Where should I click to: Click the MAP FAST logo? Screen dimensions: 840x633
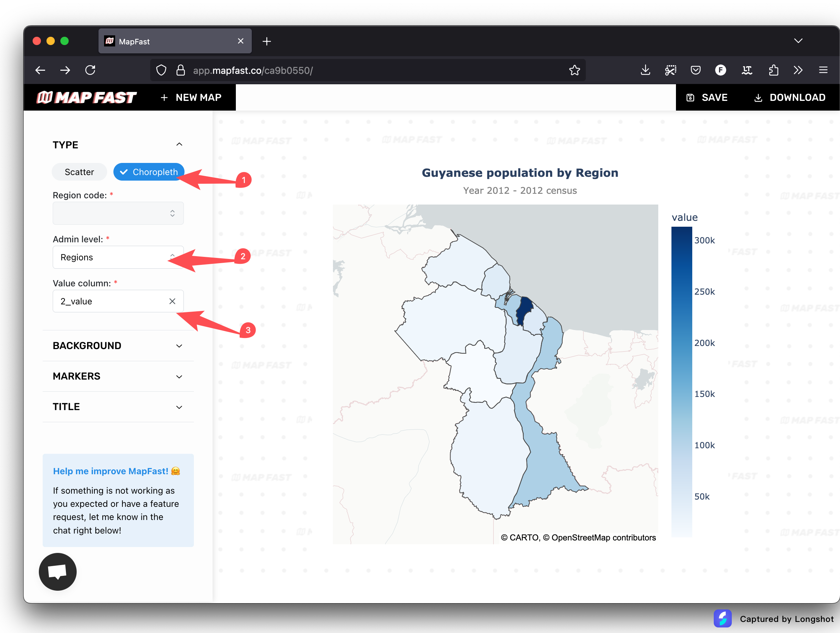tap(86, 97)
